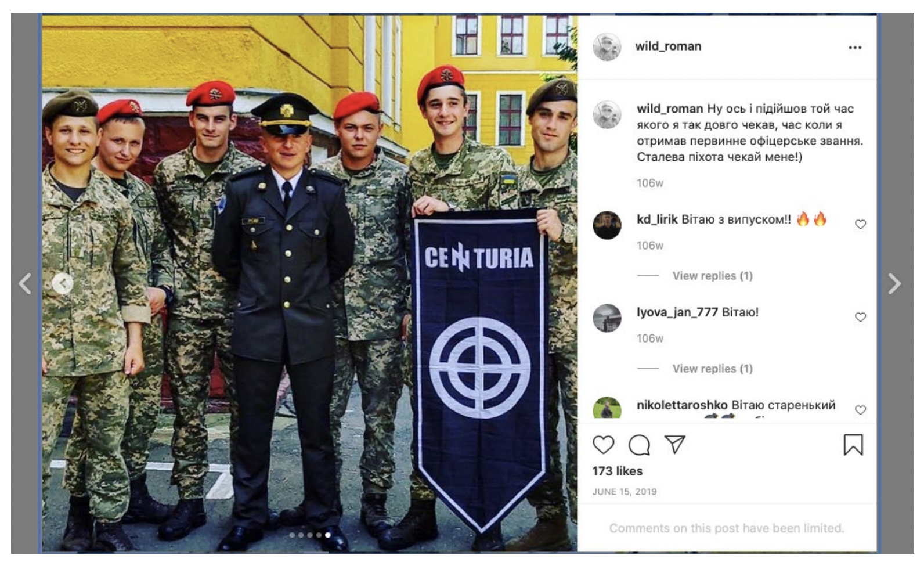The height and width of the screenshot is (562, 924).
Task: Open lyova_jan_777's profile picture
Action: (607, 318)
